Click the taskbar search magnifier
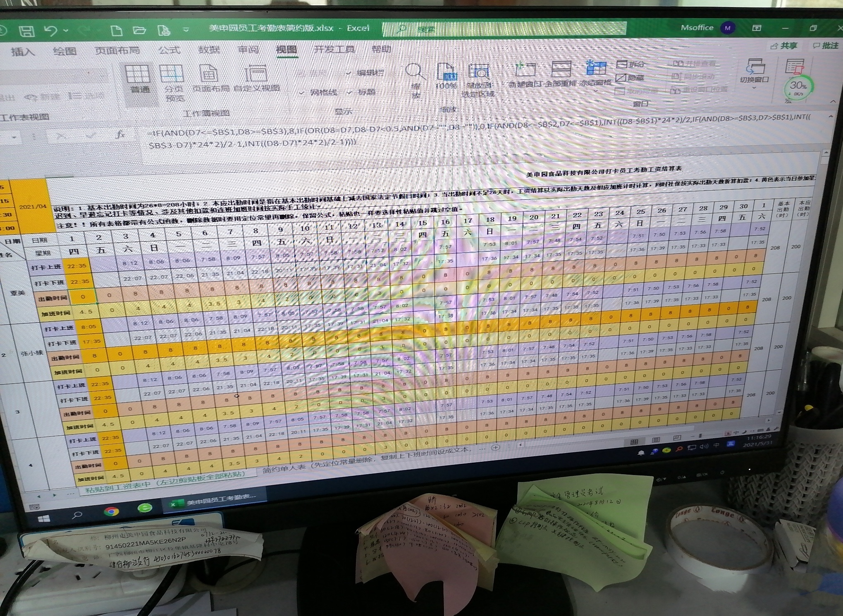This screenshot has width=843, height=616. coord(77,516)
